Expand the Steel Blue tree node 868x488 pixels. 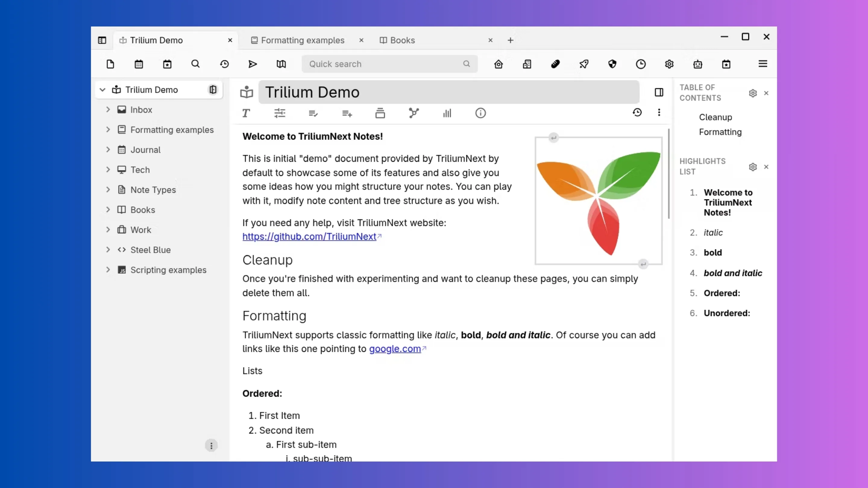coord(108,250)
